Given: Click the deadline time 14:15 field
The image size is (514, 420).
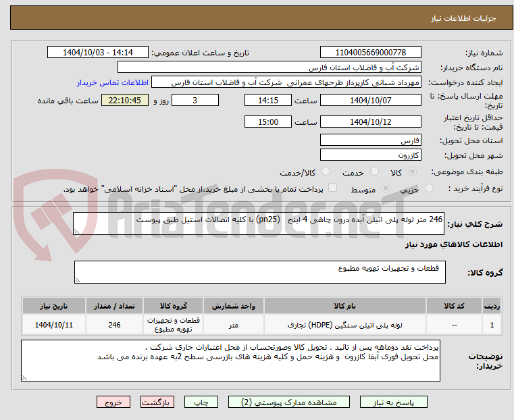Looking at the screenshot, I should (268, 100).
